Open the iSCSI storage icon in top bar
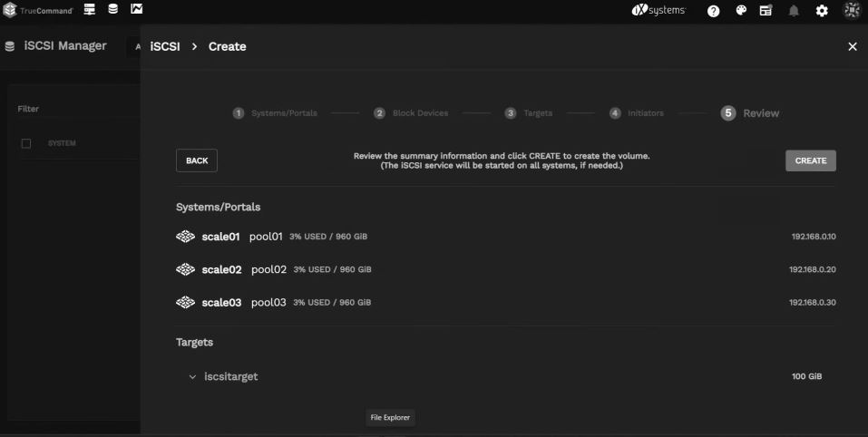This screenshot has height=437, width=868. [112, 10]
